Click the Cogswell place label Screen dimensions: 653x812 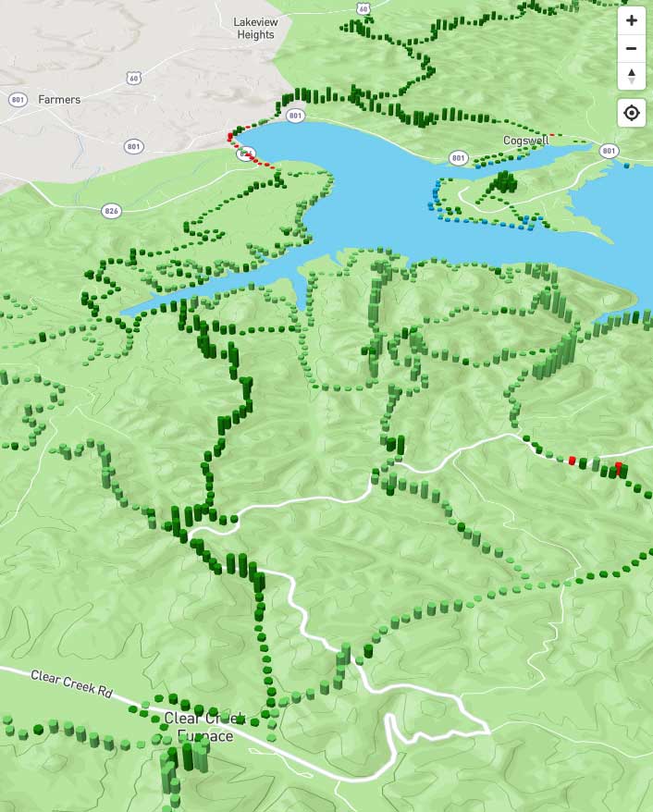[x=525, y=141]
